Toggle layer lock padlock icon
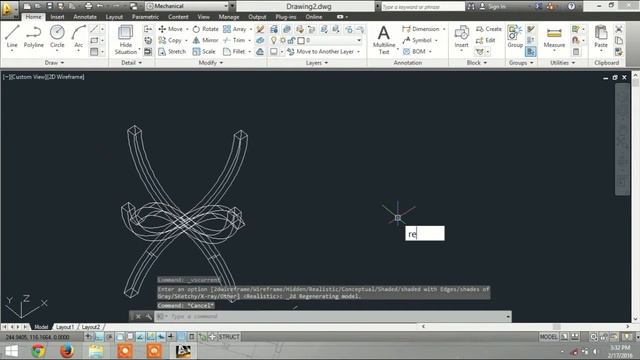Image resolution: width=640 pixels, height=360 pixels. coord(291,40)
